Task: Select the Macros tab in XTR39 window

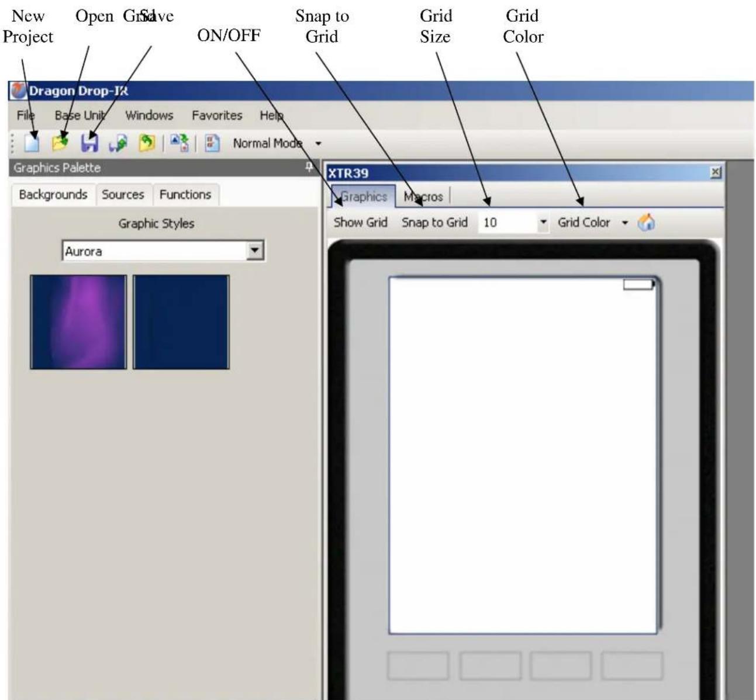Action: coord(423,197)
